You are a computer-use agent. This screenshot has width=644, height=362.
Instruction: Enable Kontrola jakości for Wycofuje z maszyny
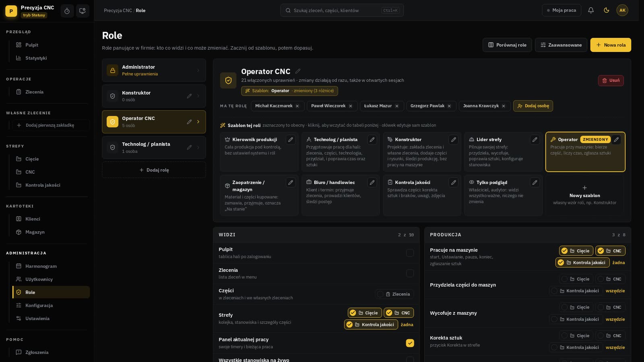pyautogui.click(x=576, y=319)
